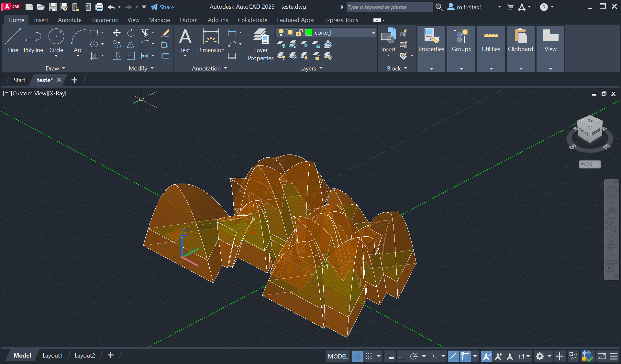Screen dimensions: 621x364
Task: Select the Rotate tool
Action: (131, 33)
